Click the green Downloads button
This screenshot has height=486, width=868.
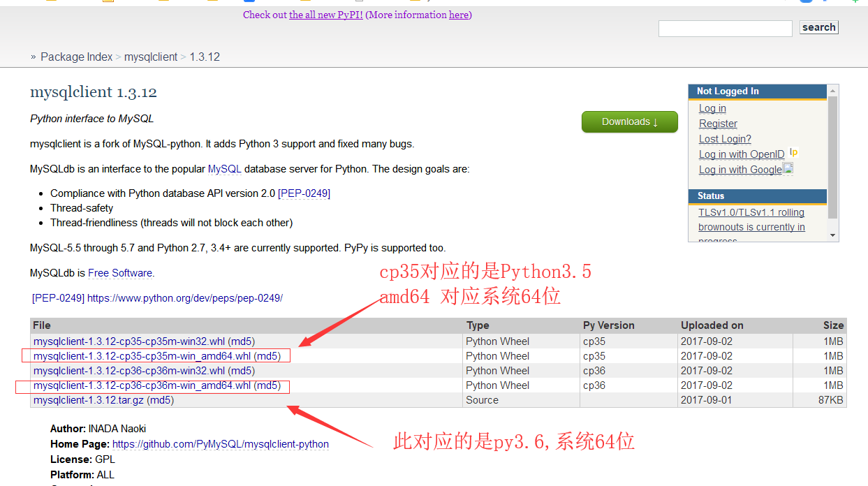[630, 121]
